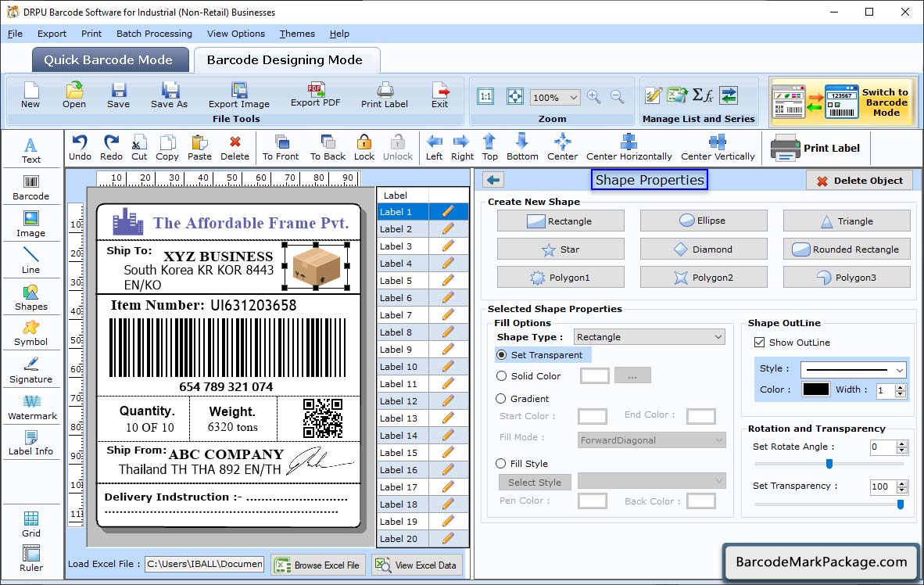This screenshot has height=585, width=924.
Task: Click the Delete Object button
Action: [859, 181]
